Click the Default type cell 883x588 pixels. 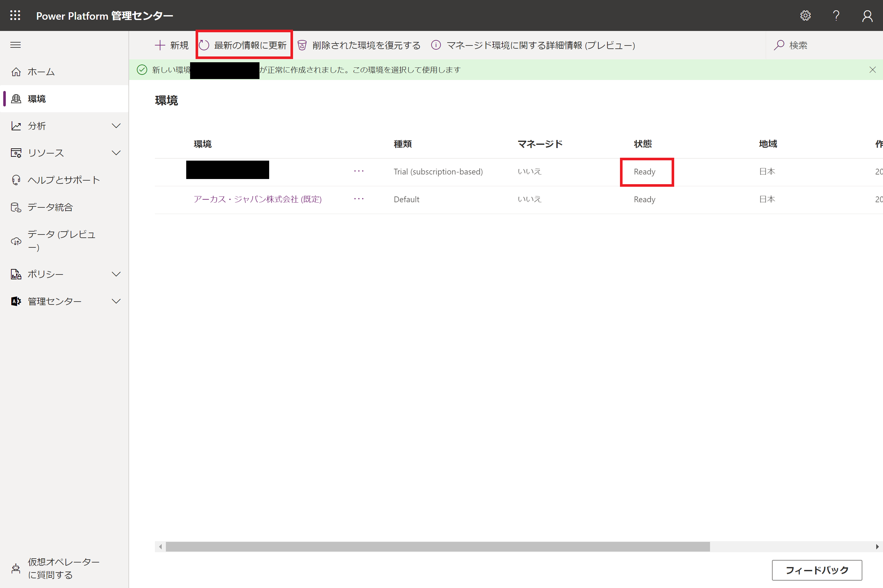pyautogui.click(x=407, y=200)
